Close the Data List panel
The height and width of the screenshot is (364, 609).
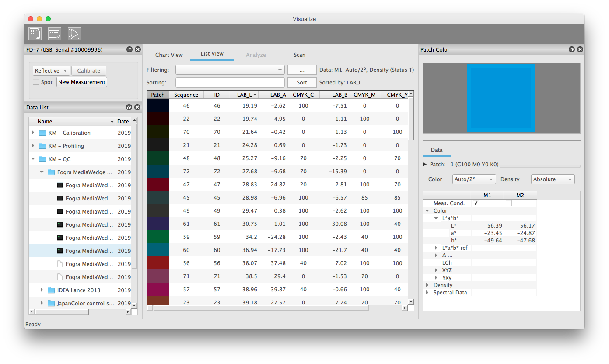137,107
